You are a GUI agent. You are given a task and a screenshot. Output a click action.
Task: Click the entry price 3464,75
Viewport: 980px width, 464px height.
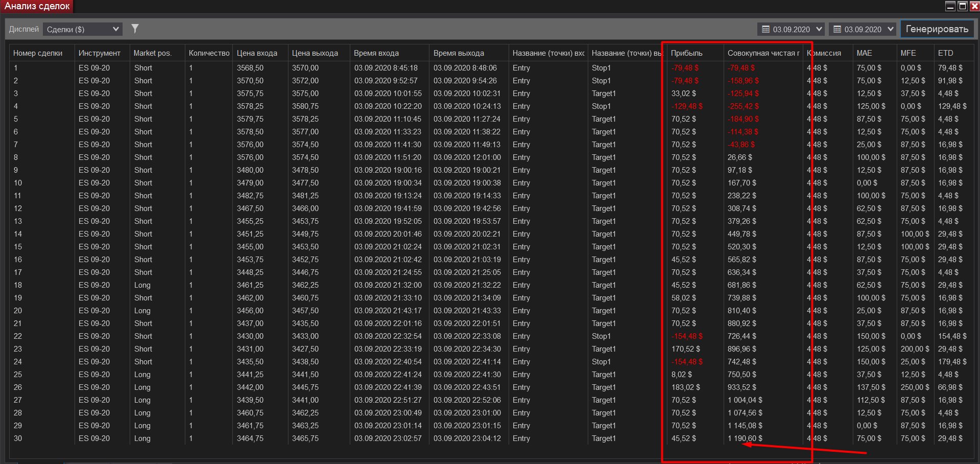(x=250, y=438)
